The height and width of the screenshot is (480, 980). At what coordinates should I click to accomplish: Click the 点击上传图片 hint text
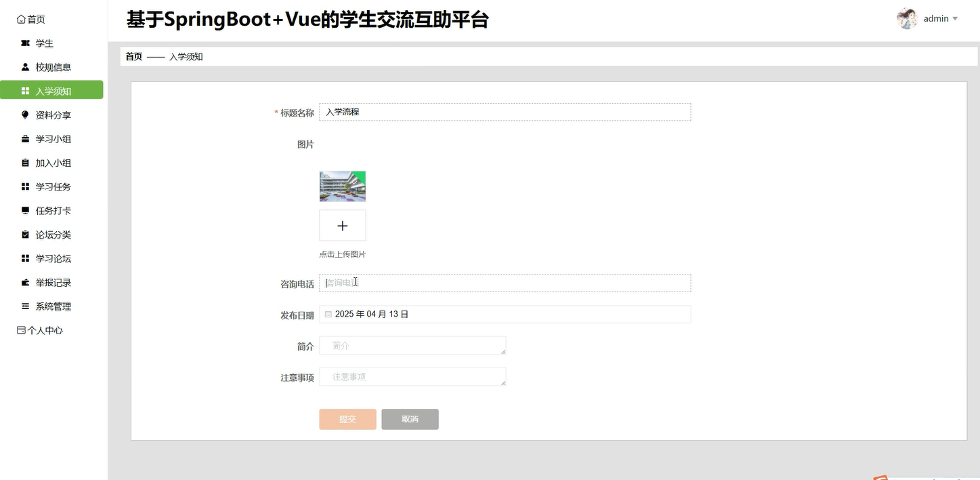click(x=343, y=254)
